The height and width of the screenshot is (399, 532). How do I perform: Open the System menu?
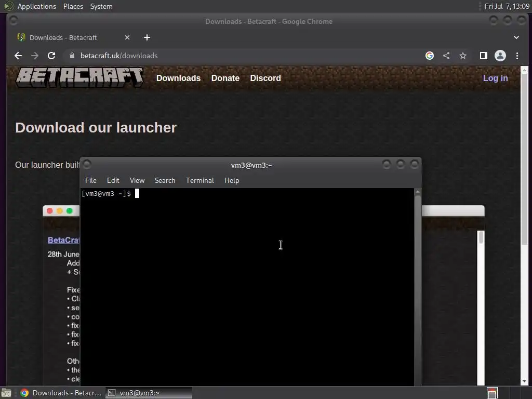(101, 6)
